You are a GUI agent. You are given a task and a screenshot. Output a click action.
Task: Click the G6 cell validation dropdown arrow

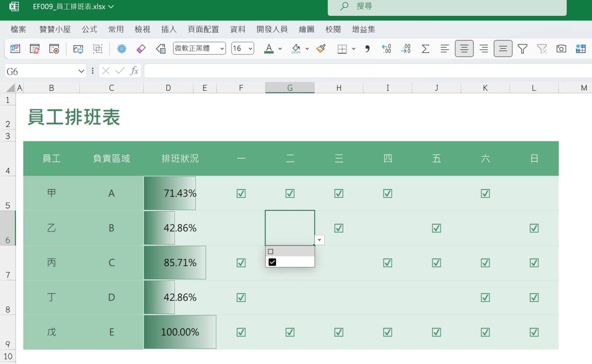pyautogui.click(x=319, y=240)
